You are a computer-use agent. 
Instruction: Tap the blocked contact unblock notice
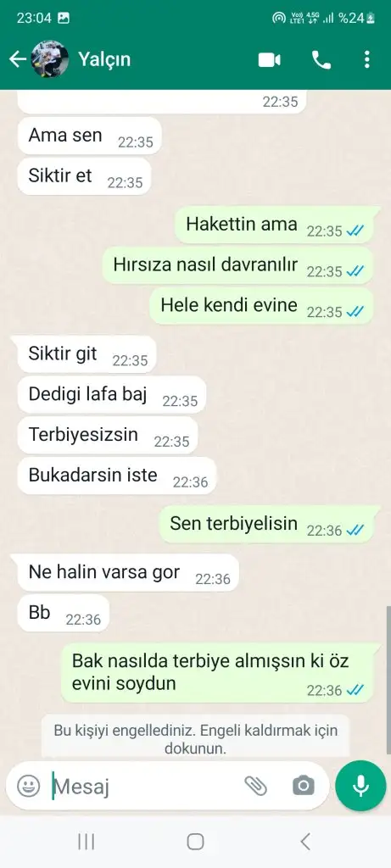pyautogui.click(x=195, y=739)
